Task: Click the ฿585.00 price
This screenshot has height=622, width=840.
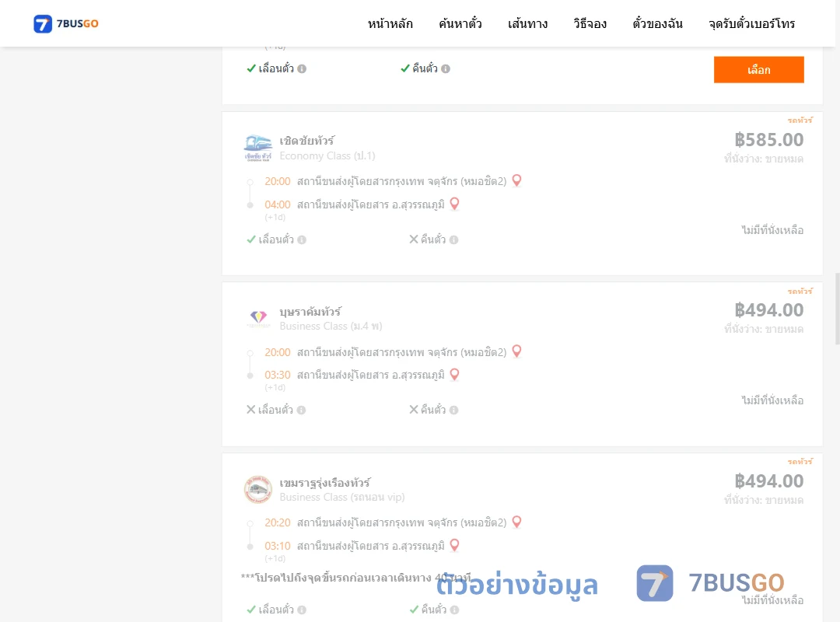Action: [768, 140]
